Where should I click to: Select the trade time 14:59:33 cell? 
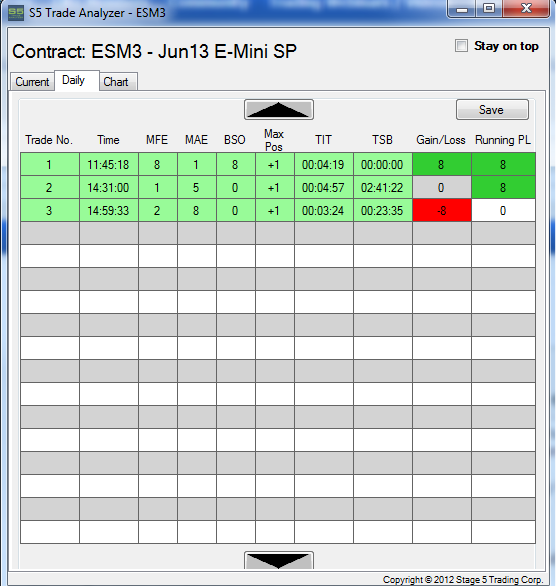click(x=109, y=210)
